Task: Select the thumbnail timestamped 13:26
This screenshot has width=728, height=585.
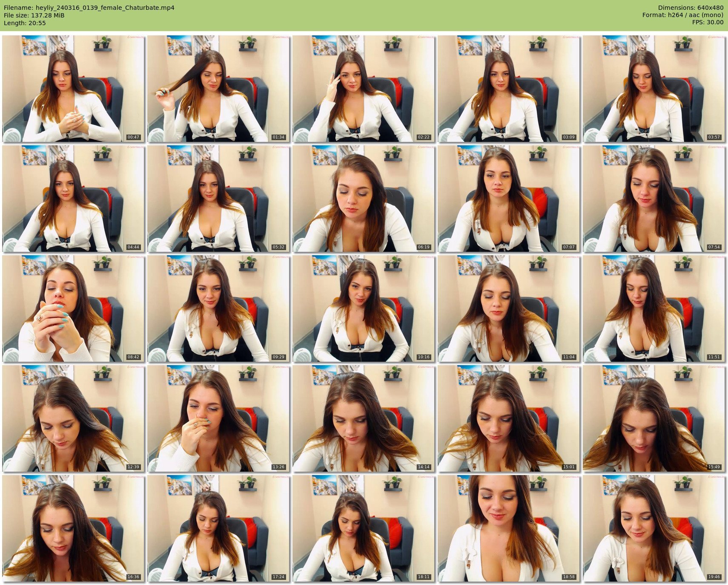Action: (218, 418)
